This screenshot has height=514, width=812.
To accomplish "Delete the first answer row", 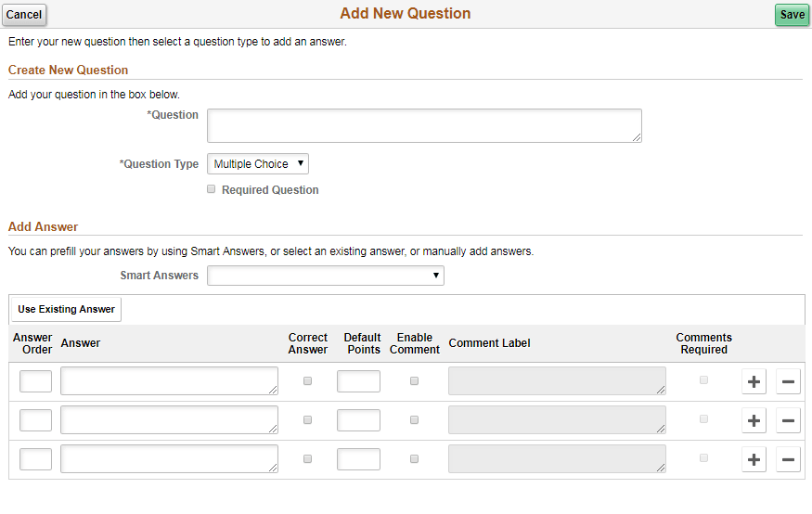I will tap(788, 381).
